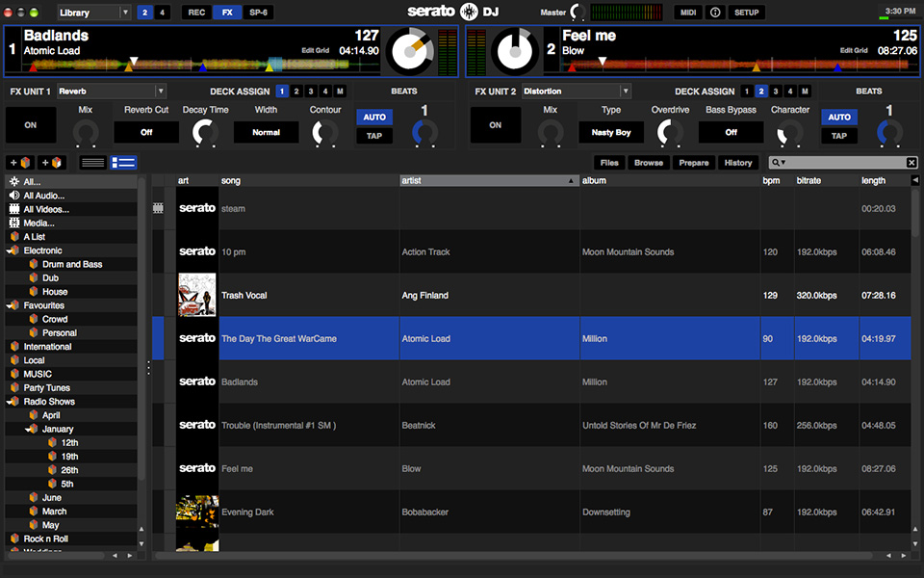Click the add smart crate icon
The image size is (924, 578).
(x=52, y=163)
